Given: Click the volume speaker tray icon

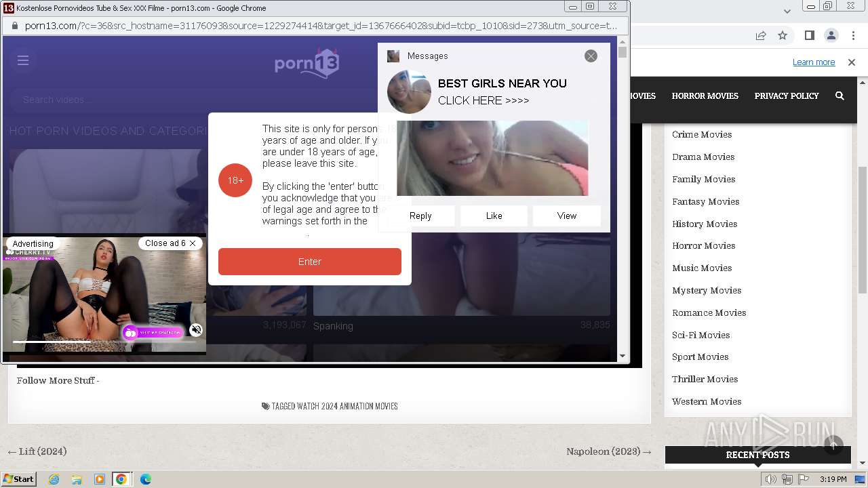Looking at the screenshot, I should coord(770,479).
